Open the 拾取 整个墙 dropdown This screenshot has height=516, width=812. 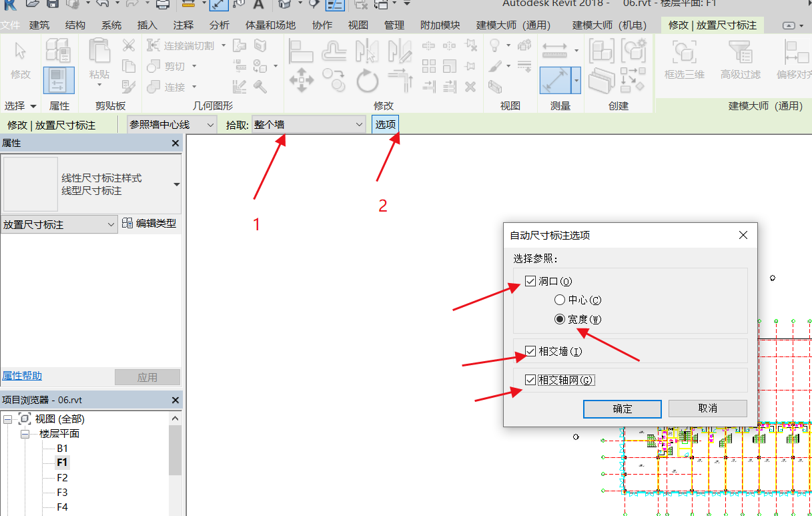(310, 125)
